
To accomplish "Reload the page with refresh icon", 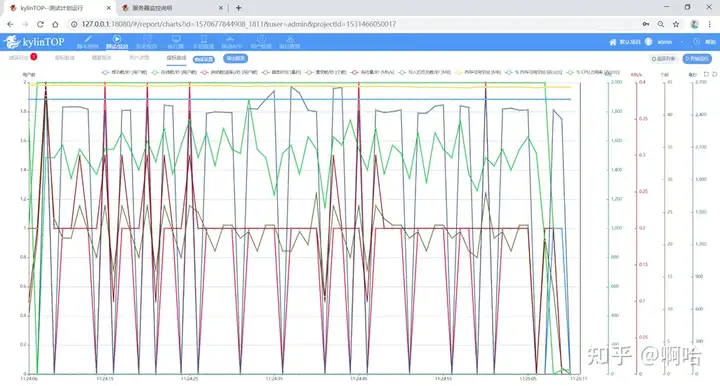I will 40,24.
